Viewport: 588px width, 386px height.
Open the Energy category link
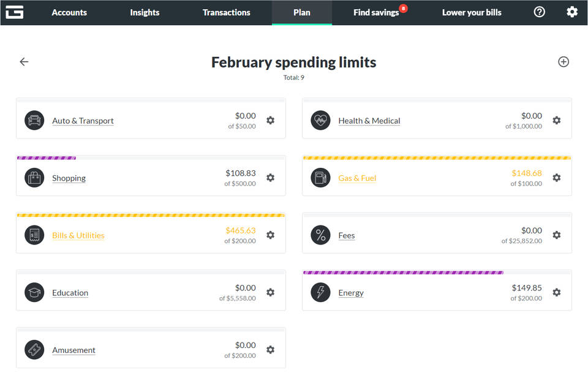point(351,293)
